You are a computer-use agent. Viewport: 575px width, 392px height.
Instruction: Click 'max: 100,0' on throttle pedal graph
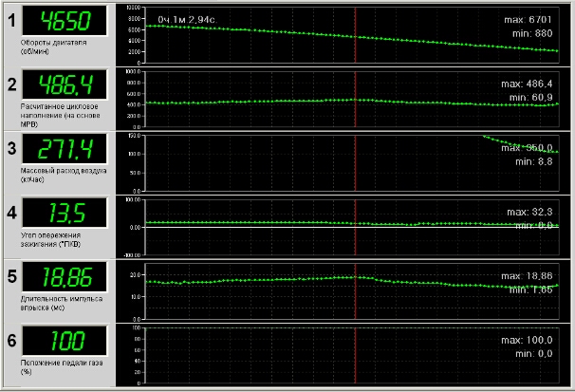pos(527,340)
